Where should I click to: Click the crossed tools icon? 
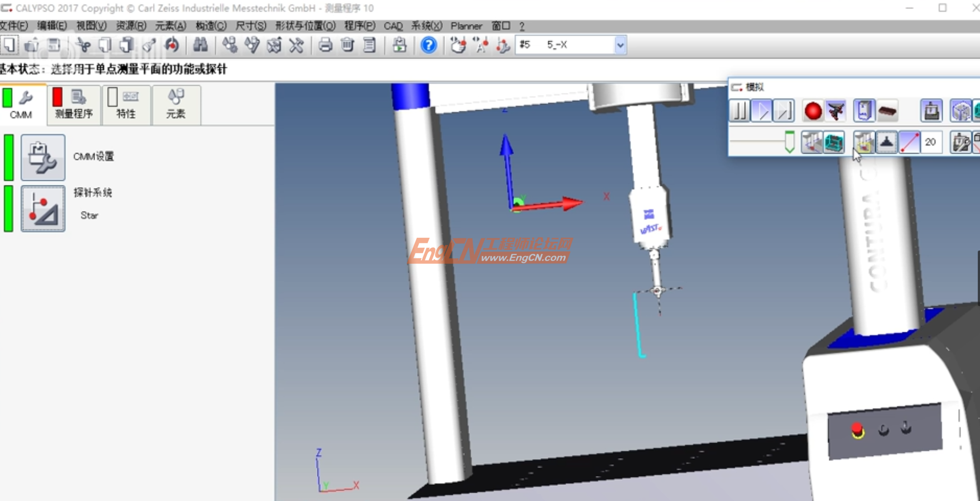pyautogui.click(x=296, y=45)
